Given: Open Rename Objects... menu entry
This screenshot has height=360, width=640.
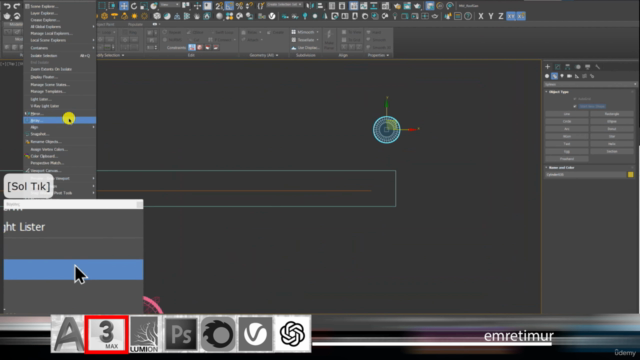Looking at the screenshot, I should pyautogui.click(x=60, y=142).
